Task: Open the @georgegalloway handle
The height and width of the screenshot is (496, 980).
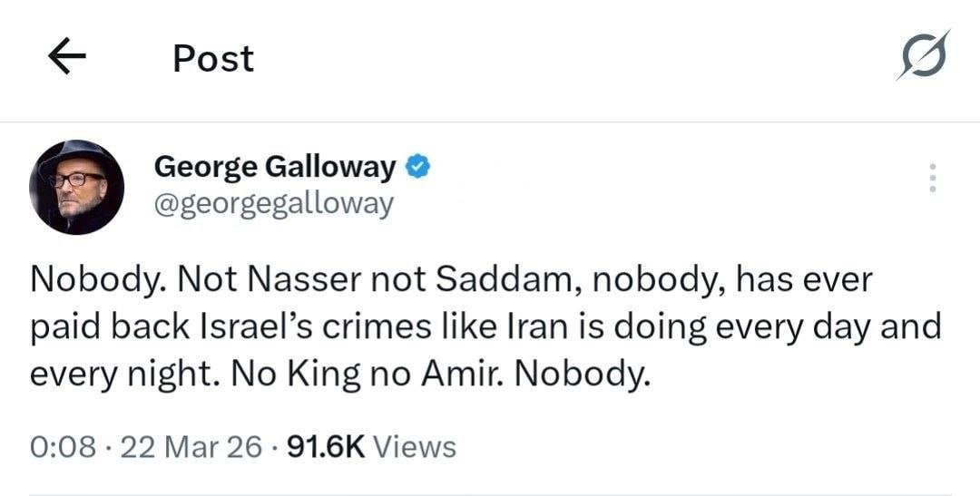Action: (274, 203)
